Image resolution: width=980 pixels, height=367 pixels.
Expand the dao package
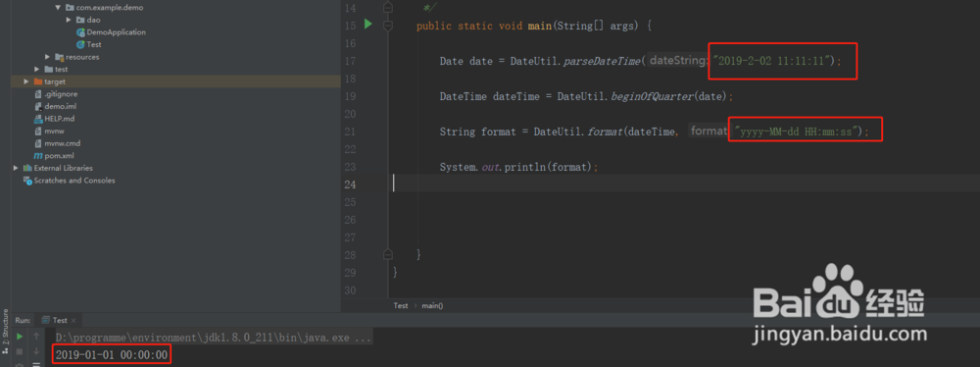[x=69, y=20]
